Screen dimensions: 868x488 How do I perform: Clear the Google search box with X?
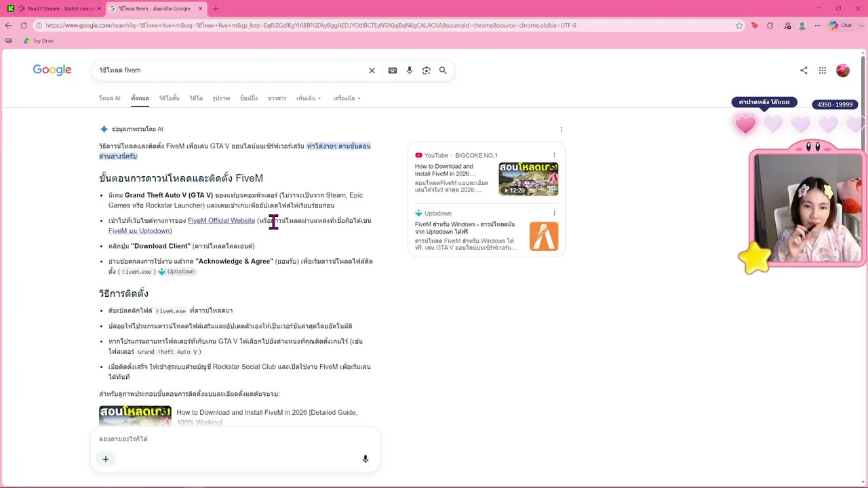(372, 70)
